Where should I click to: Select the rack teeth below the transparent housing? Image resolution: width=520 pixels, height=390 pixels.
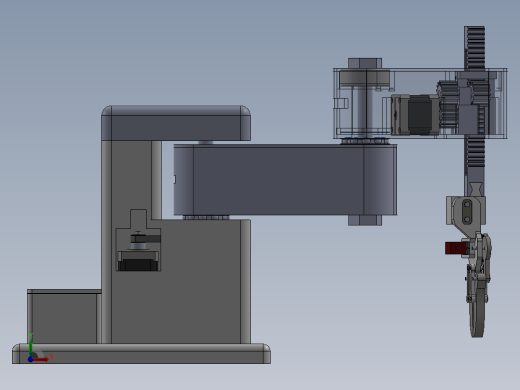pos(474,153)
